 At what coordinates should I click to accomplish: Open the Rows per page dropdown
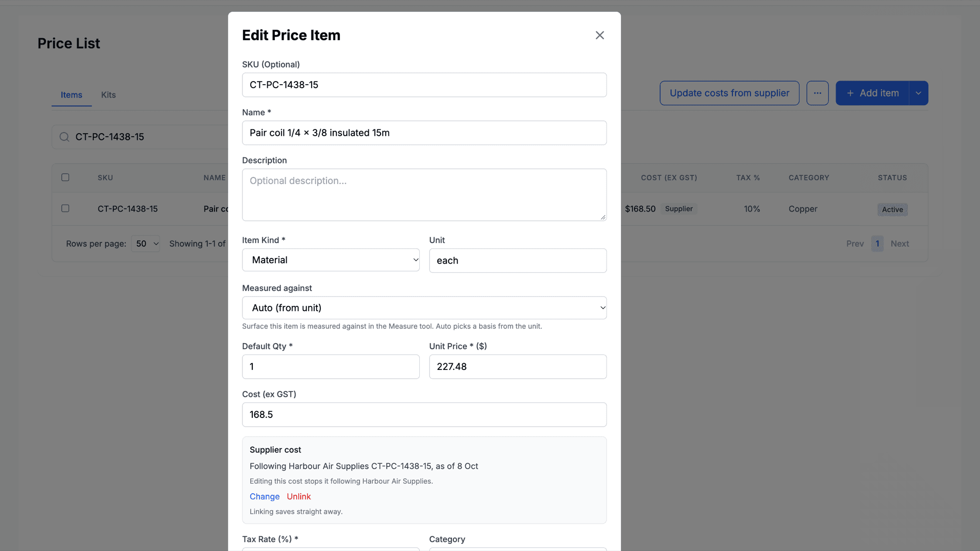145,244
